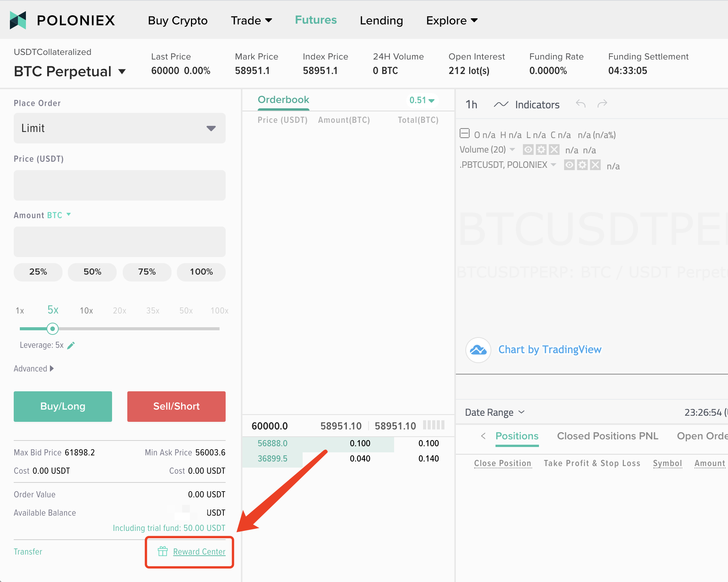Open the Chart by TradingView link
The width and height of the screenshot is (728, 582).
(550, 350)
